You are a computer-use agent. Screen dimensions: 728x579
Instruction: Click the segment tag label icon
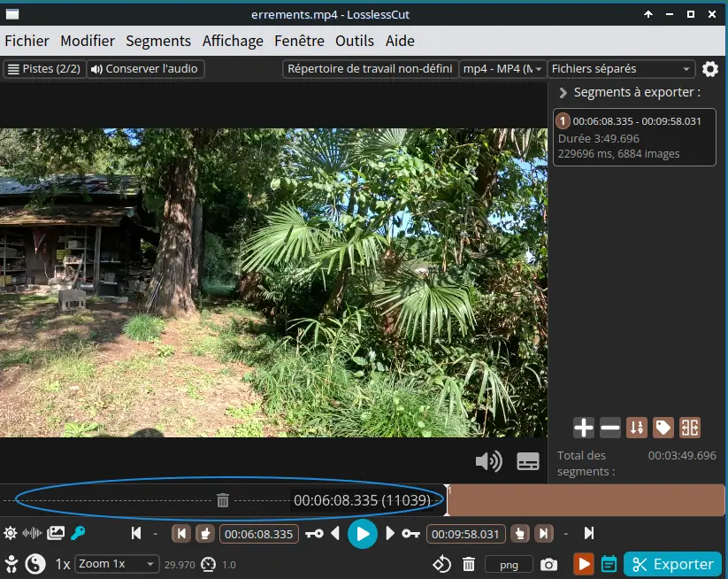click(x=663, y=428)
